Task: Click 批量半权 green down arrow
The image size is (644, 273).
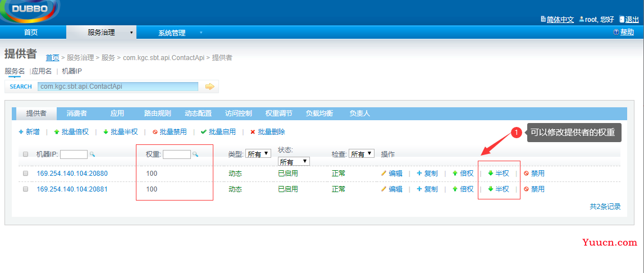Action: click(x=106, y=132)
